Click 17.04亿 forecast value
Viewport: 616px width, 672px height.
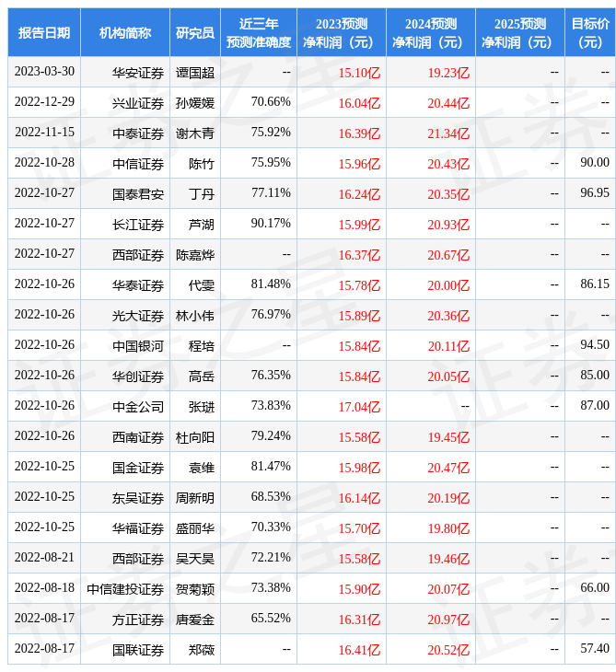[359, 407]
